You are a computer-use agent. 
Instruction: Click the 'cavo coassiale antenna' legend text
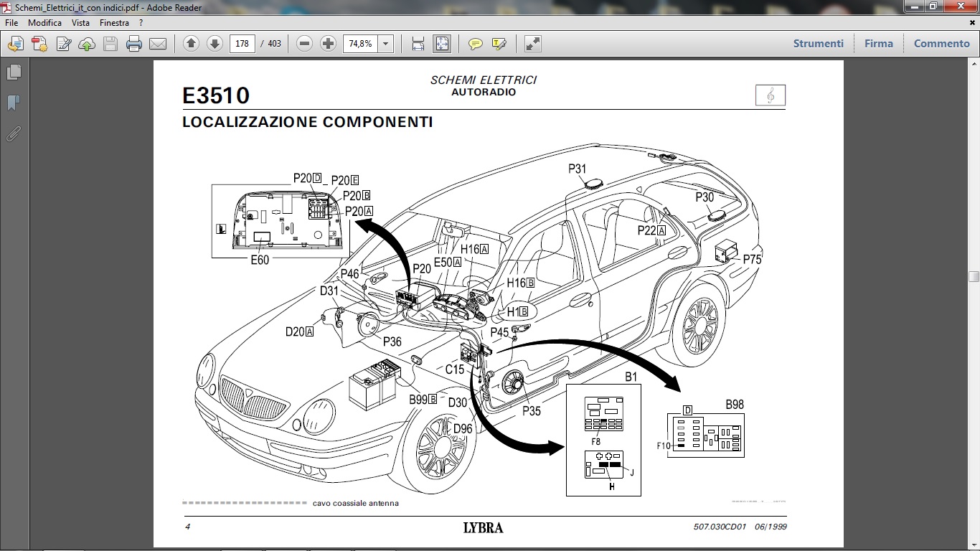click(x=356, y=504)
